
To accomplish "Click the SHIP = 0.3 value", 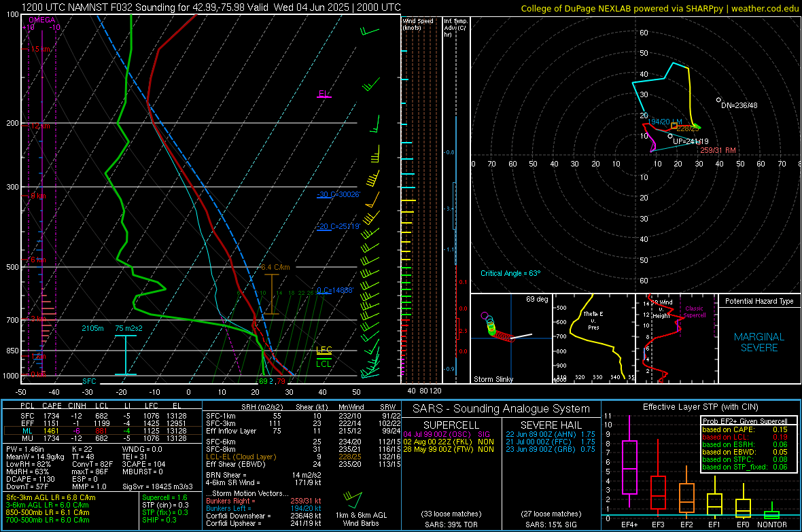I will [x=159, y=520].
